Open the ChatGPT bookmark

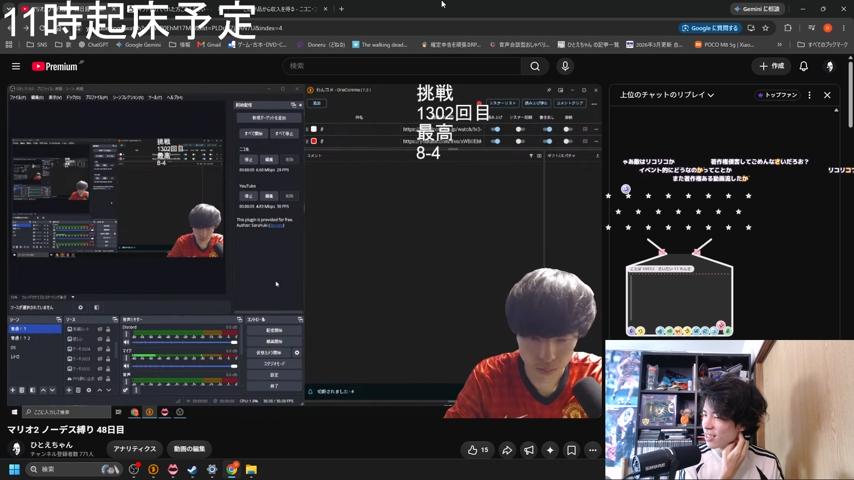(93, 45)
